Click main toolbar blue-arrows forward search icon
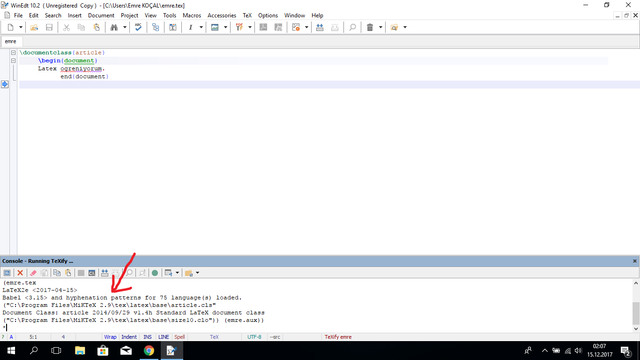 coord(320,27)
